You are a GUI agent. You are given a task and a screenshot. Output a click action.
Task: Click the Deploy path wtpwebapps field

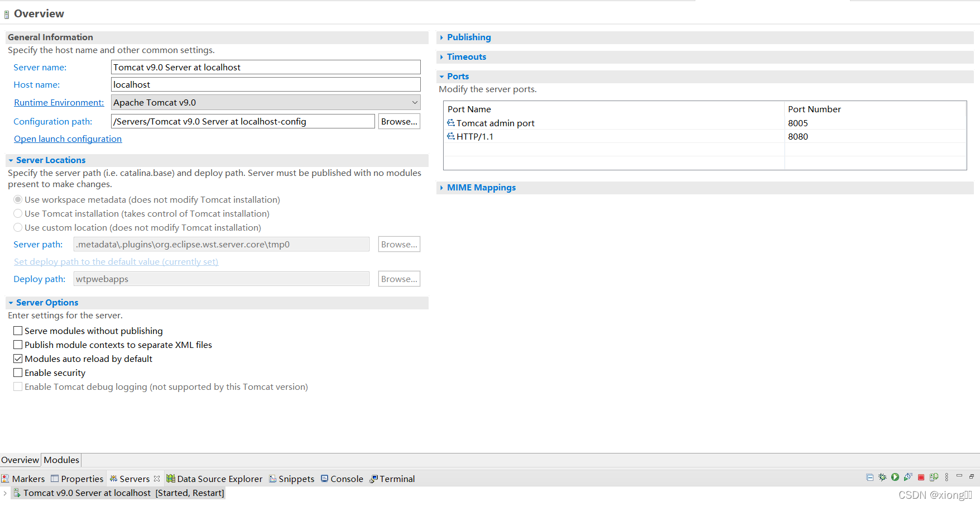pyautogui.click(x=222, y=279)
